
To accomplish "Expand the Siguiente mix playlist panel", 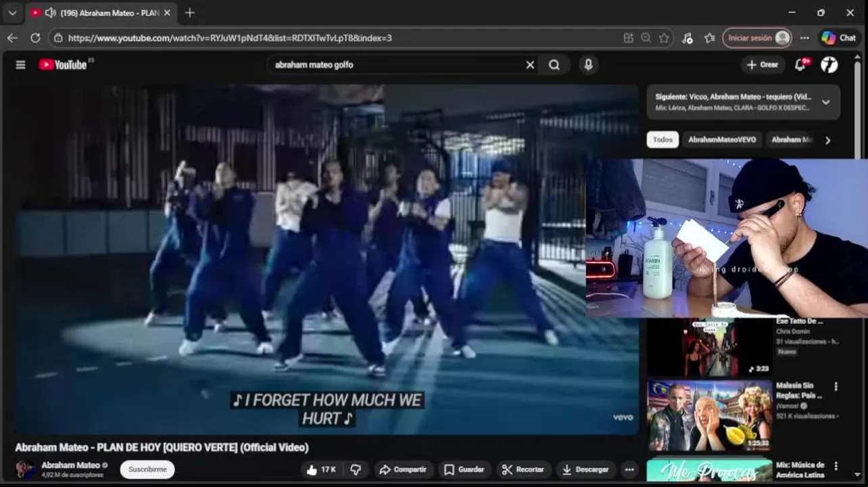I will pyautogui.click(x=825, y=102).
